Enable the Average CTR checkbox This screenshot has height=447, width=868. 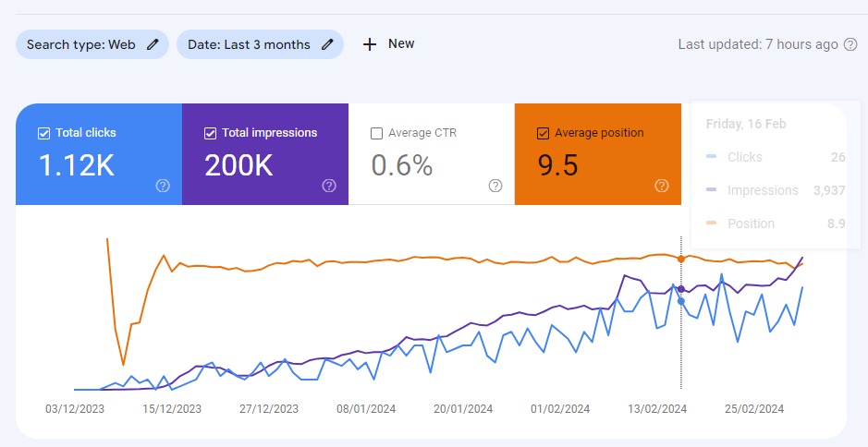pyautogui.click(x=376, y=133)
